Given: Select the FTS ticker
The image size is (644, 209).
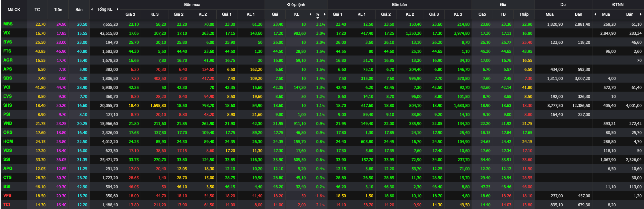Looking at the screenshot, I should pyautogui.click(x=7, y=51).
